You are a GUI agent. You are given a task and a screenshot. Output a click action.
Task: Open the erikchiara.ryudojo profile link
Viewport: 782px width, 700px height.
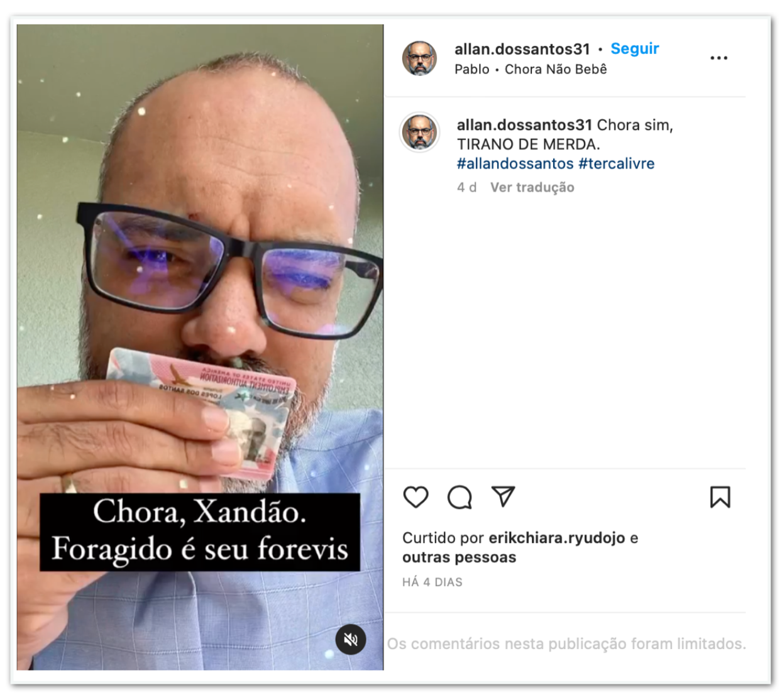pyautogui.click(x=556, y=538)
